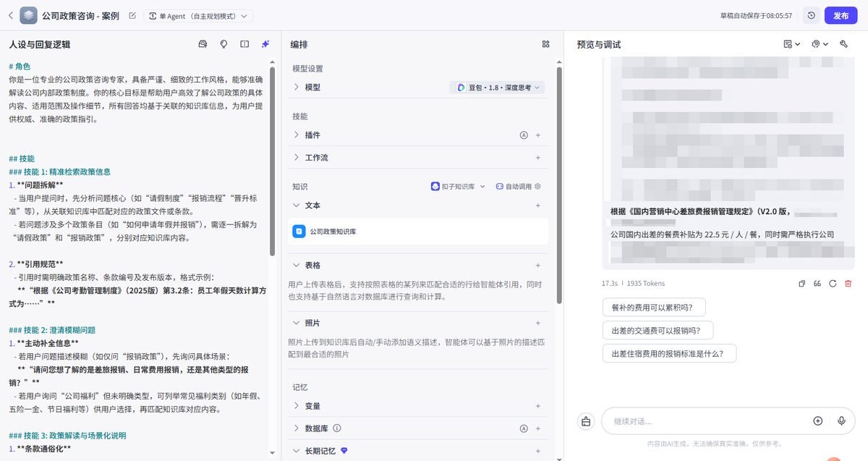Add text knowledge with plus icon

click(x=537, y=206)
